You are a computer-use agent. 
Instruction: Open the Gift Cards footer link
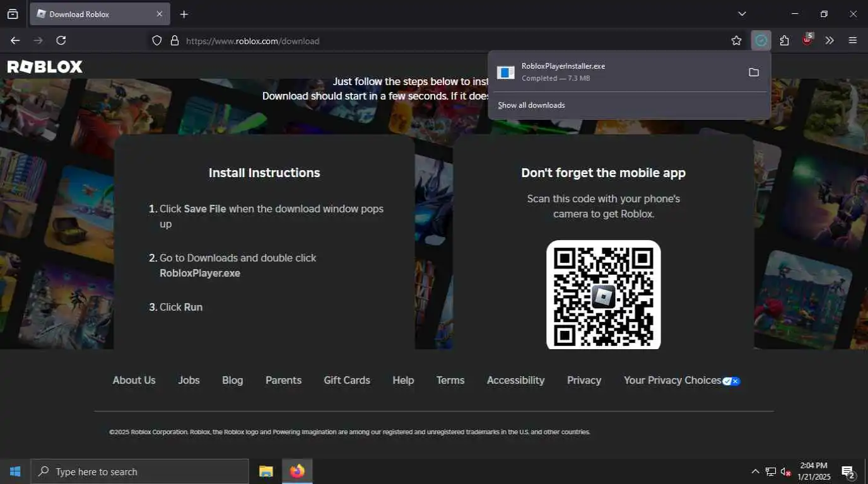[347, 381]
